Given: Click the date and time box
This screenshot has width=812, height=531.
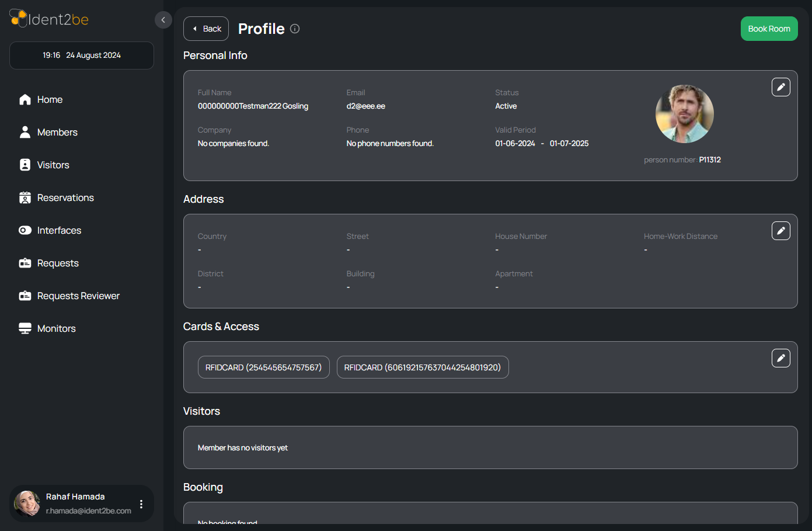Looking at the screenshot, I should click(x=82, y=55).
